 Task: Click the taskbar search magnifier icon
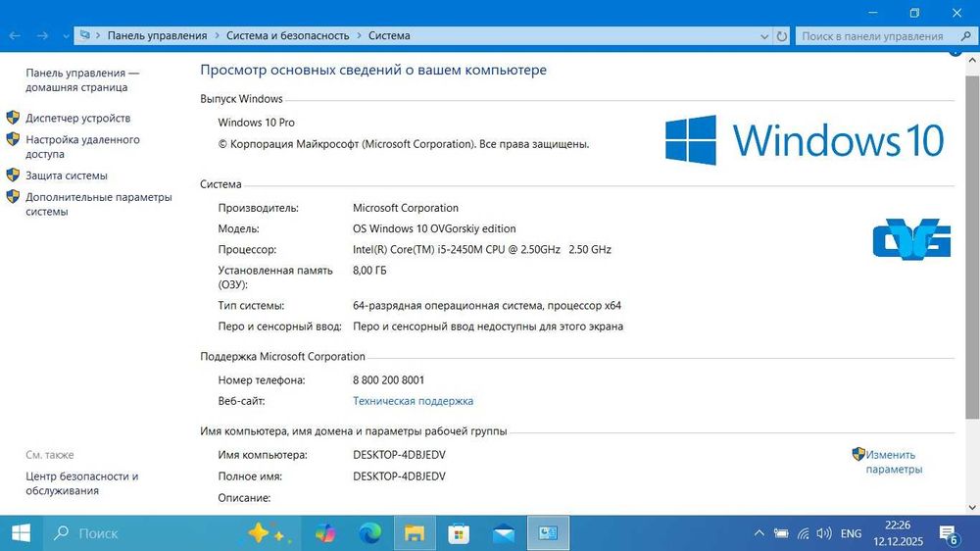coord(61,533)
